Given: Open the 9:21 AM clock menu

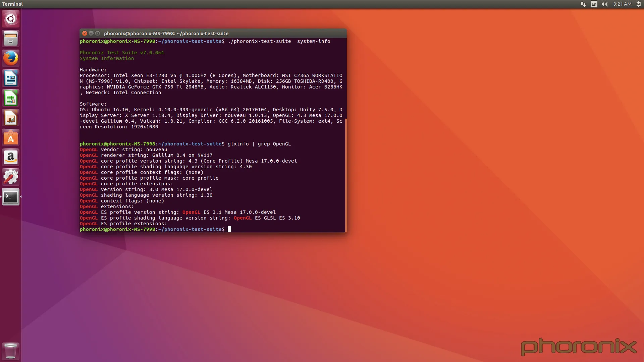Looking at the screenshot, I should point(622,4).
